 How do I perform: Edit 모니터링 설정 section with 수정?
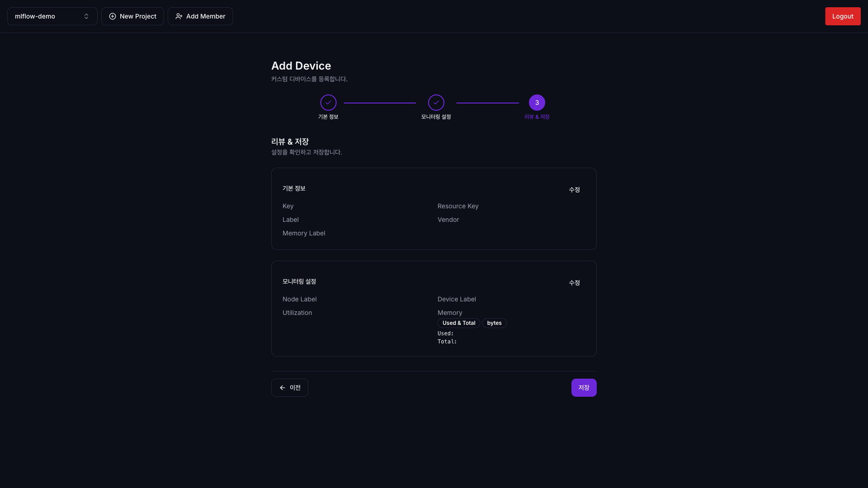574,283
